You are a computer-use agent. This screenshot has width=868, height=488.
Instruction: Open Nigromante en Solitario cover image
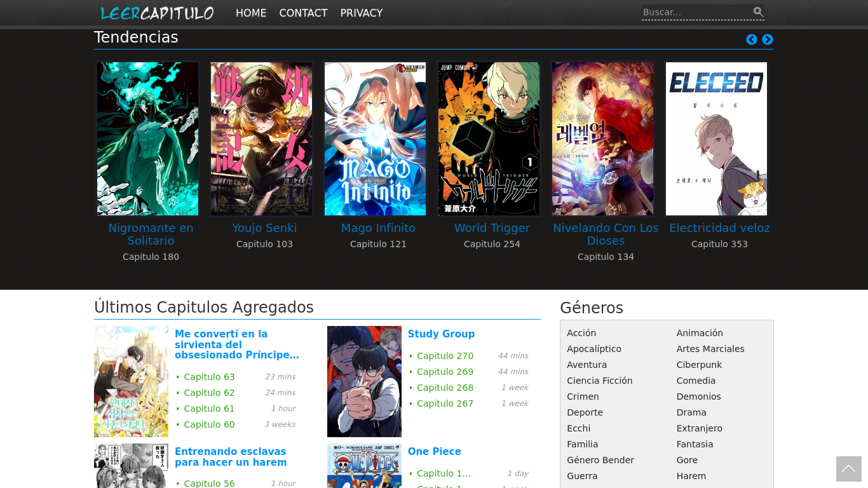pos(147,139)
